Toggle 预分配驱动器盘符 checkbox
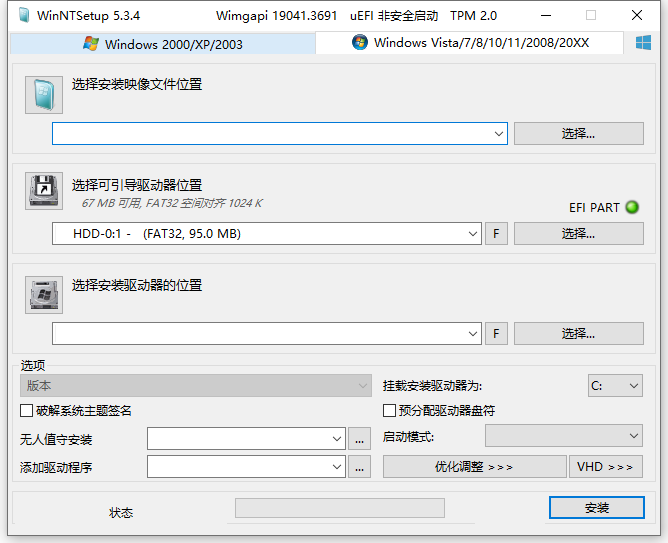 point(390,411)
